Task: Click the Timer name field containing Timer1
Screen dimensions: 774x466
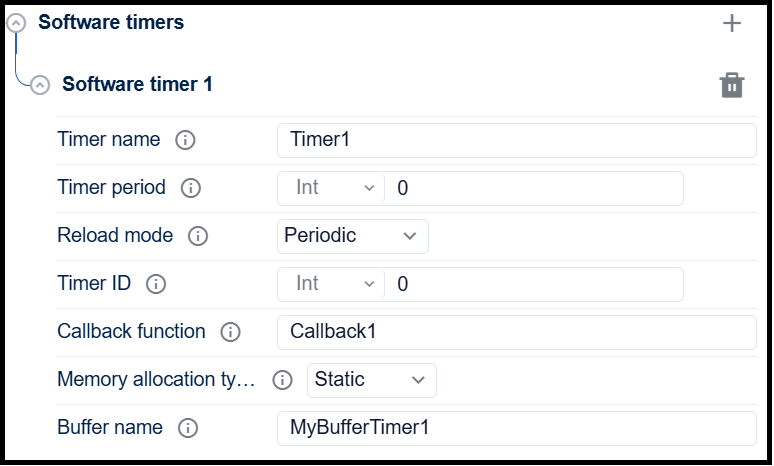Action: (x=516, y=140)
